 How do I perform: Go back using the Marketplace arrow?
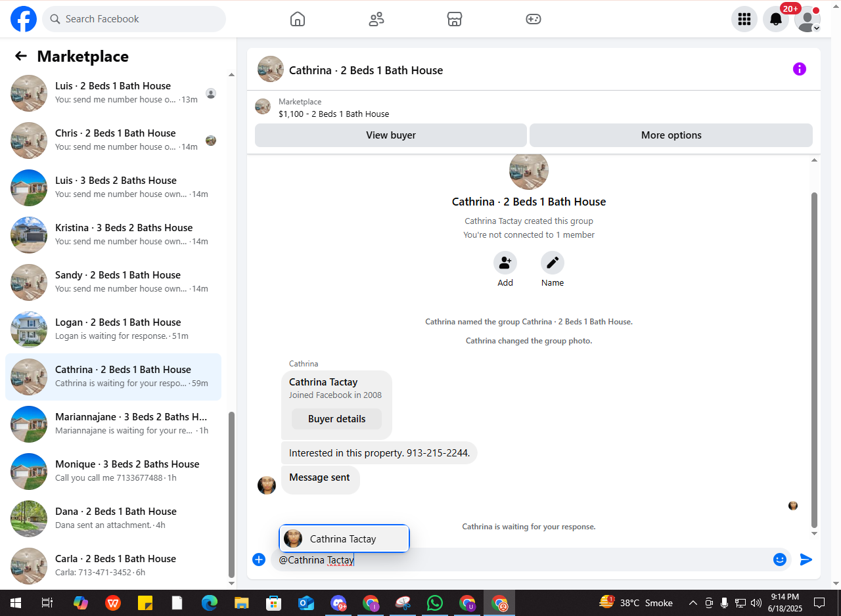click(x=21, y=56)
